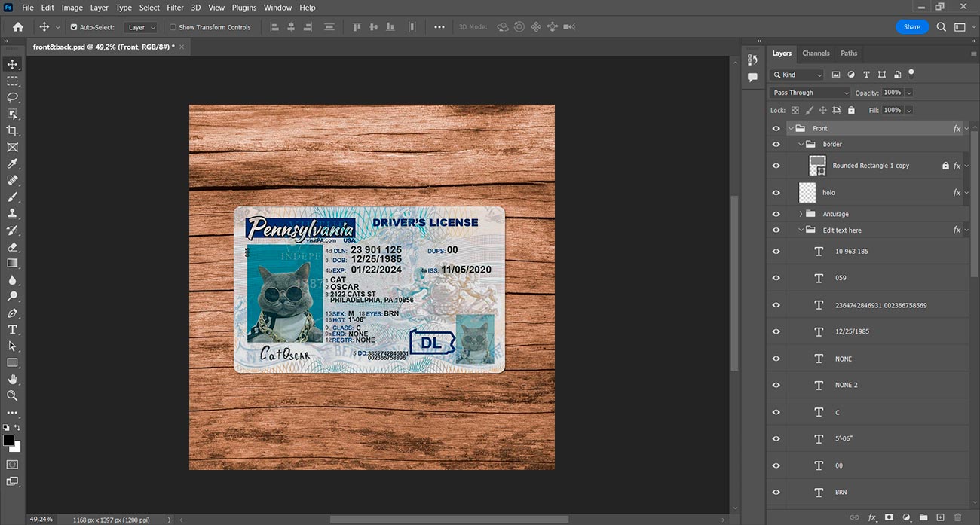
Task: Select the Horizontal Type tool
Action: pos(12,329)
